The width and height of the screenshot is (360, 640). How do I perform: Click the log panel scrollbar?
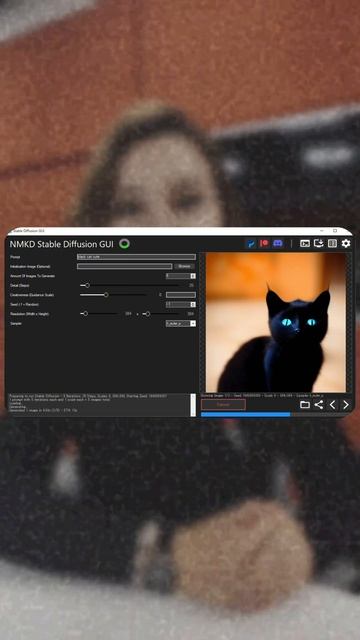[x=193, y=405]
